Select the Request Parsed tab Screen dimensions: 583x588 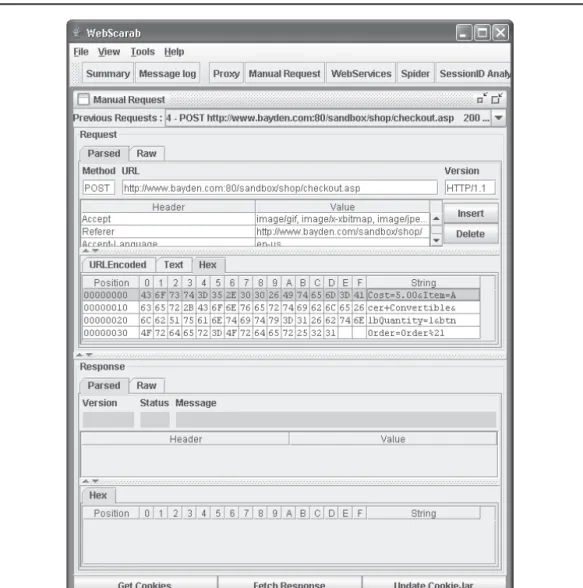104,153
